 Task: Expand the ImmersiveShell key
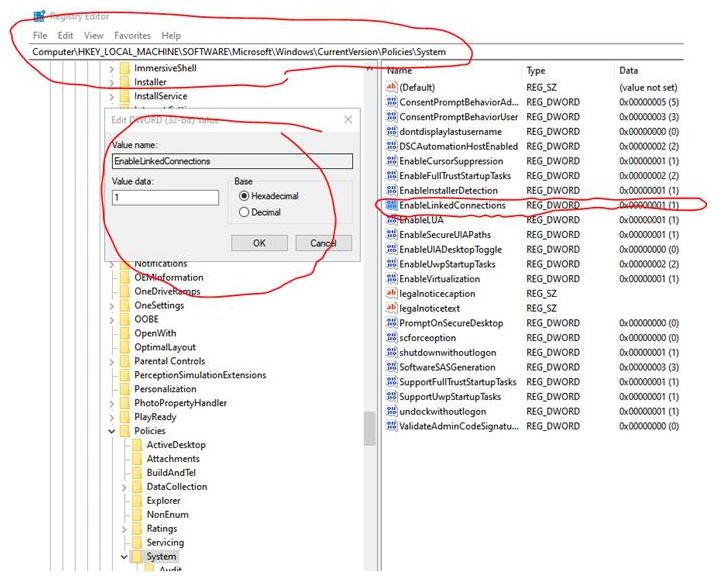[111, 69]
